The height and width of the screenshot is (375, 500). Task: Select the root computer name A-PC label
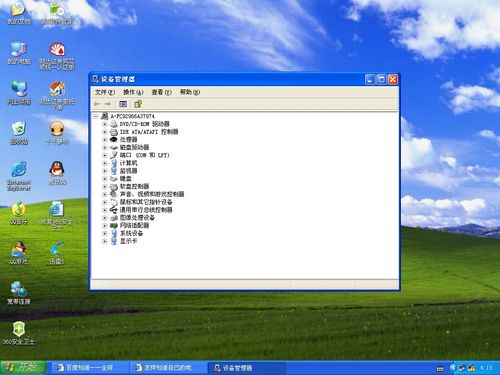[133, 116]
